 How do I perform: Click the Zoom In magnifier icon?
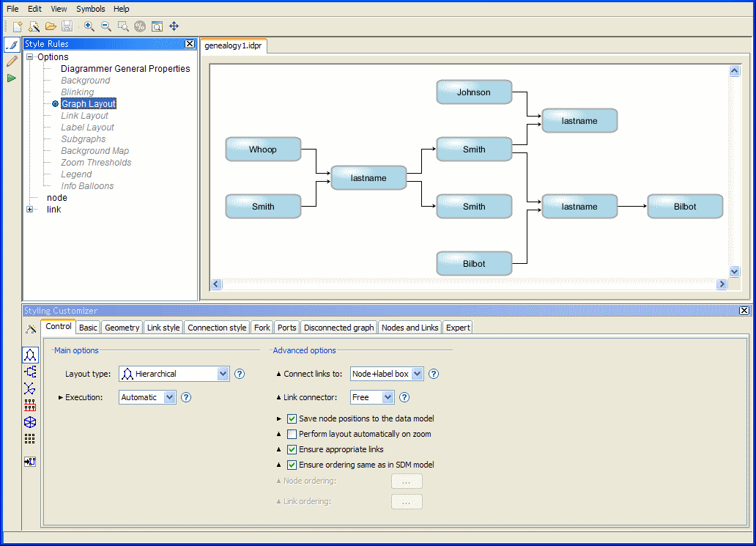coord(89,26)
